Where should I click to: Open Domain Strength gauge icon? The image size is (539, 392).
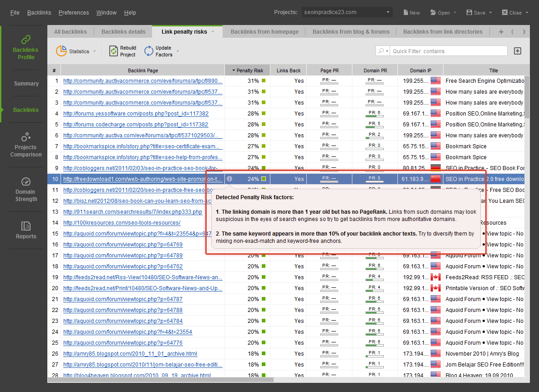(x=26, y=181)
